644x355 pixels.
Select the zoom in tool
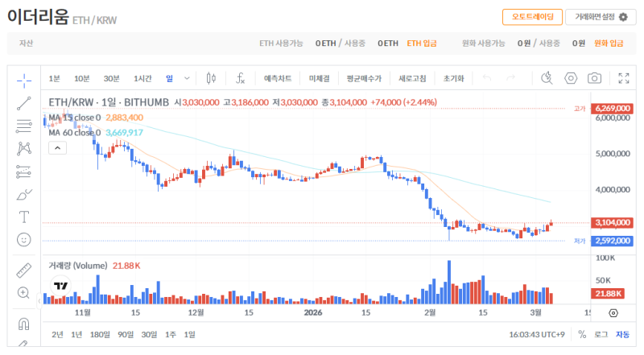(24, 292)
